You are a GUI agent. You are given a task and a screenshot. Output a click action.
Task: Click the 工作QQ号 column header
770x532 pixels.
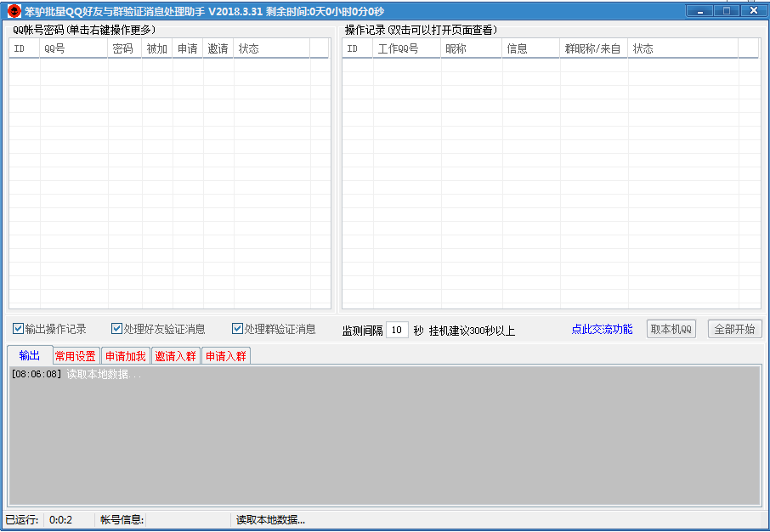[x=406, y=48]
